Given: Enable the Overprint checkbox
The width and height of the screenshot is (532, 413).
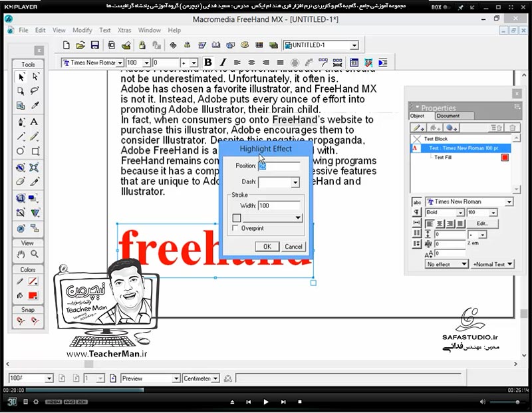Looking at the screenshot, I should [x=235, y=228].
